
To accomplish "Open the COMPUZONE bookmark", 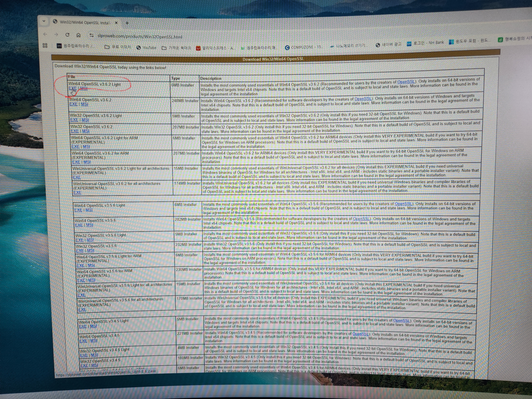I will [x=304, y=47].
